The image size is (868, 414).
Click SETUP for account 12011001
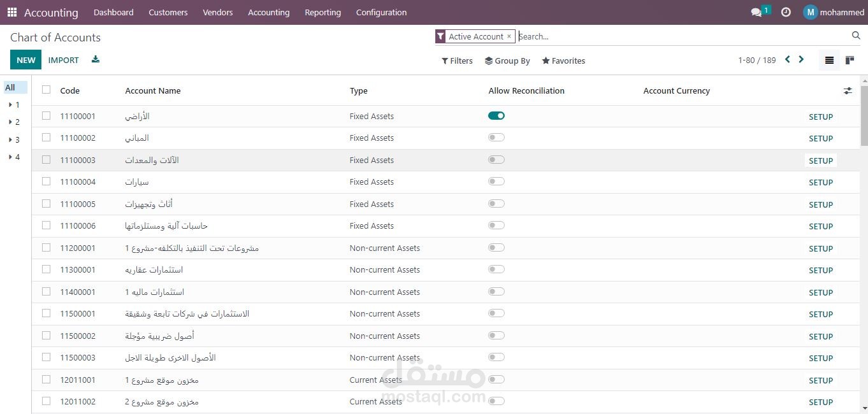click(x=821, y=380)
